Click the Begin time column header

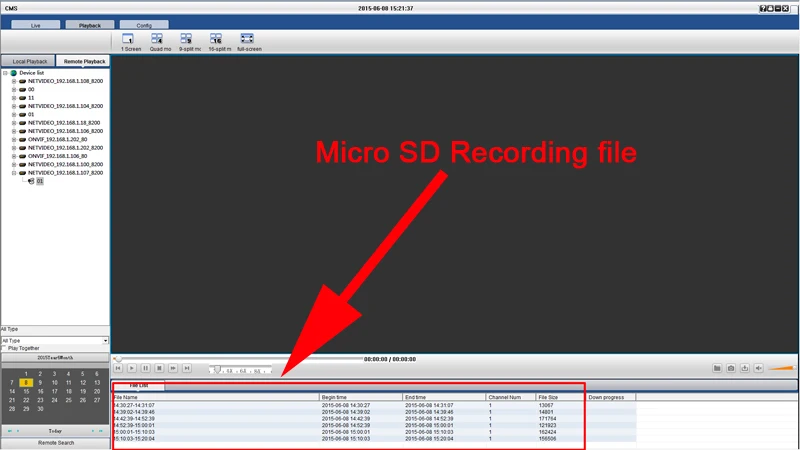point(361,397)
